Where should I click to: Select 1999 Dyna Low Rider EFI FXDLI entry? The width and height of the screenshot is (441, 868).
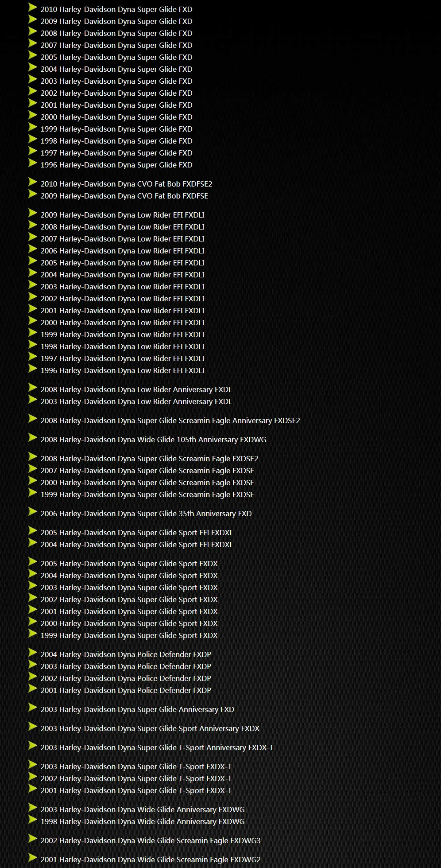point(123,335)
